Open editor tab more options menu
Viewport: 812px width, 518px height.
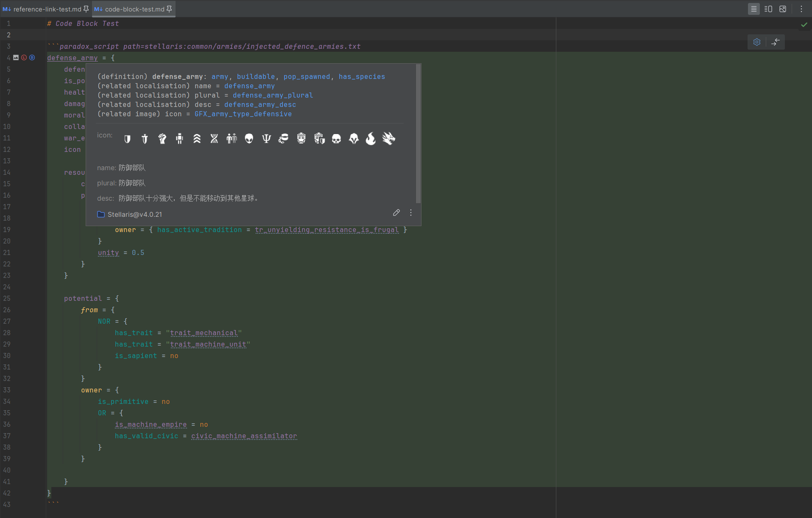click(801, 9)
